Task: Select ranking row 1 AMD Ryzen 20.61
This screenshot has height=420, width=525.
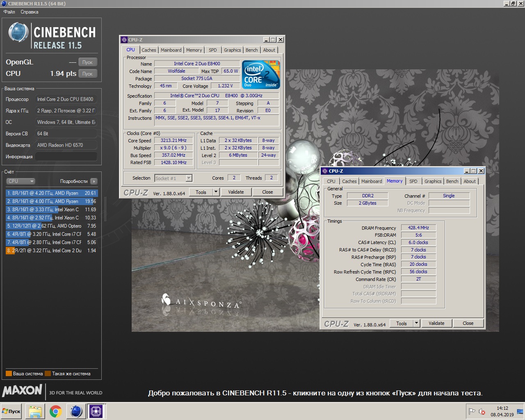Action: click(x=52, y=193)
